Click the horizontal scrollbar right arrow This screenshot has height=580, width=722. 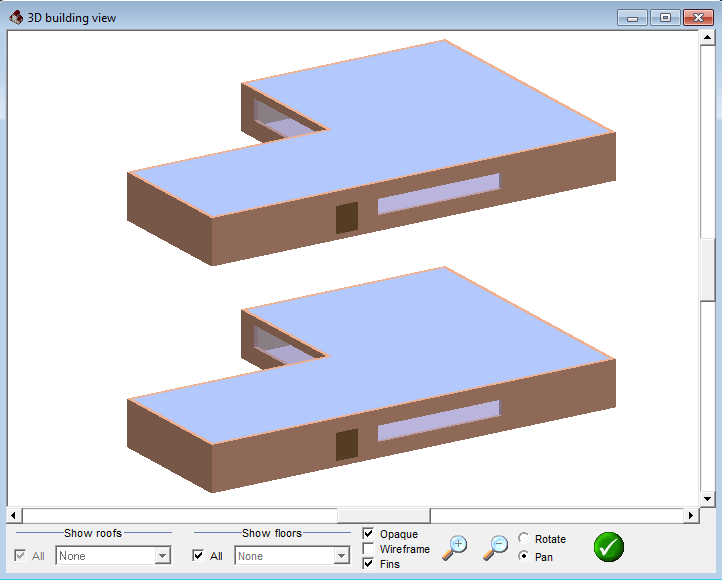691,516
